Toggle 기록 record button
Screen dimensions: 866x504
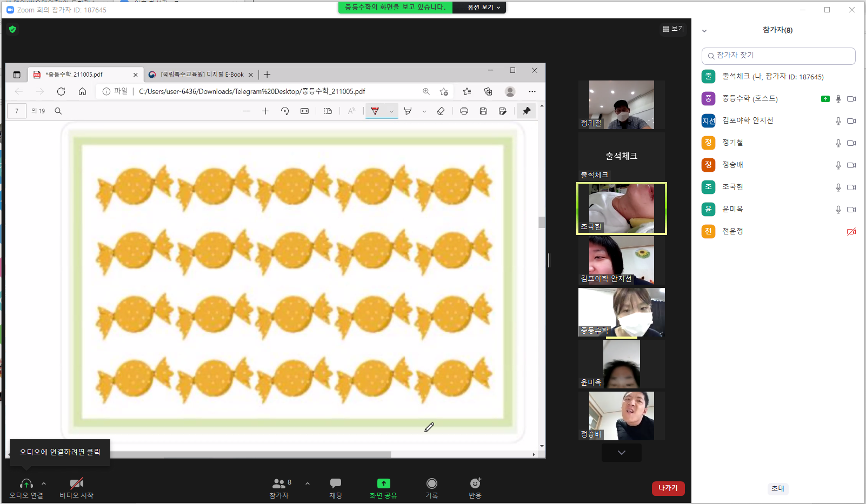coord(431,487)
